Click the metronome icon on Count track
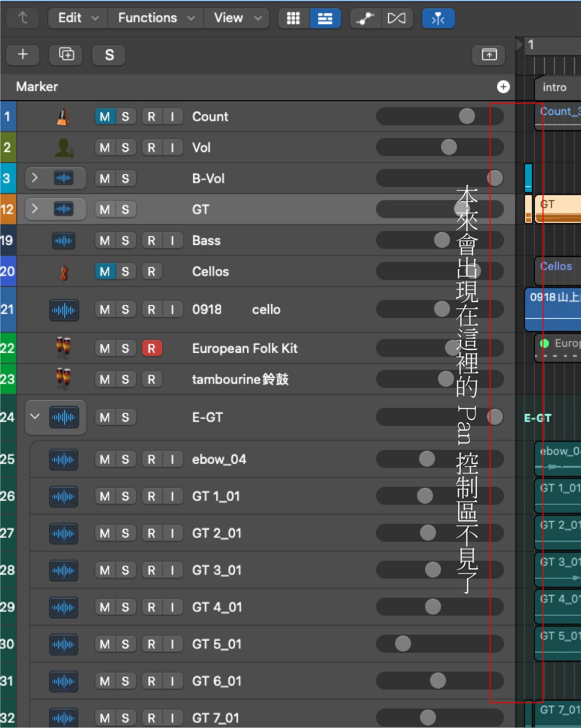 [63, 117]
